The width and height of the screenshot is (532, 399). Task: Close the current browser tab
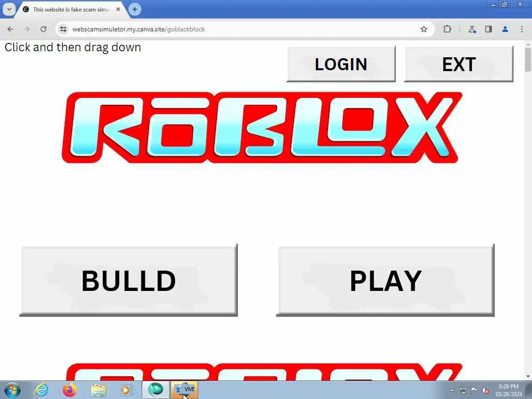tap(118, 10)
